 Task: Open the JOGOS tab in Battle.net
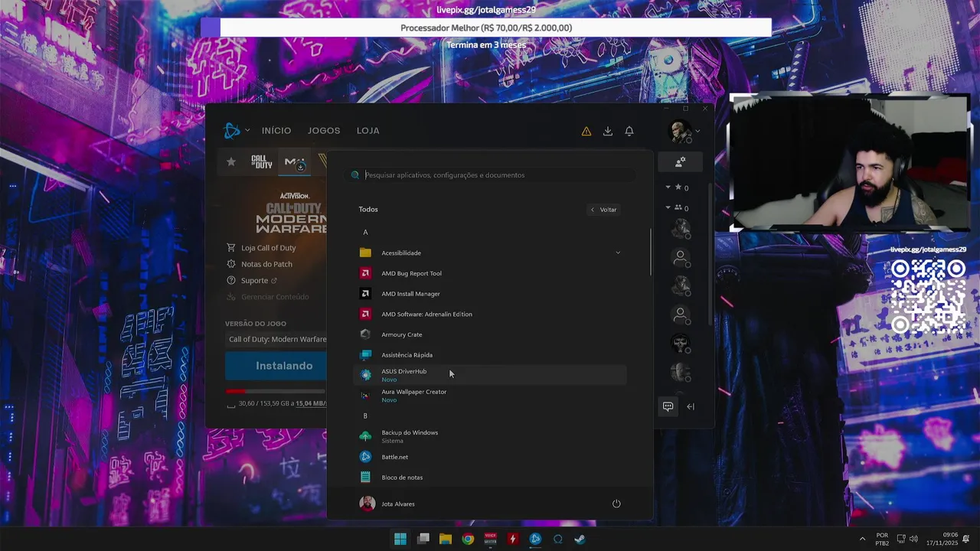[x=324, y=131]
